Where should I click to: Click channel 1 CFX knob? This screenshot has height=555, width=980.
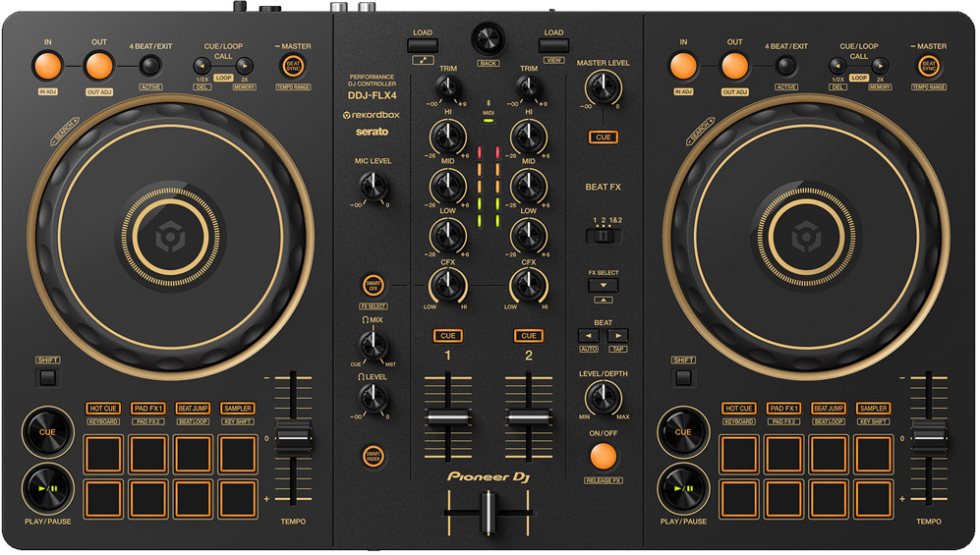(x=447, y=285)
